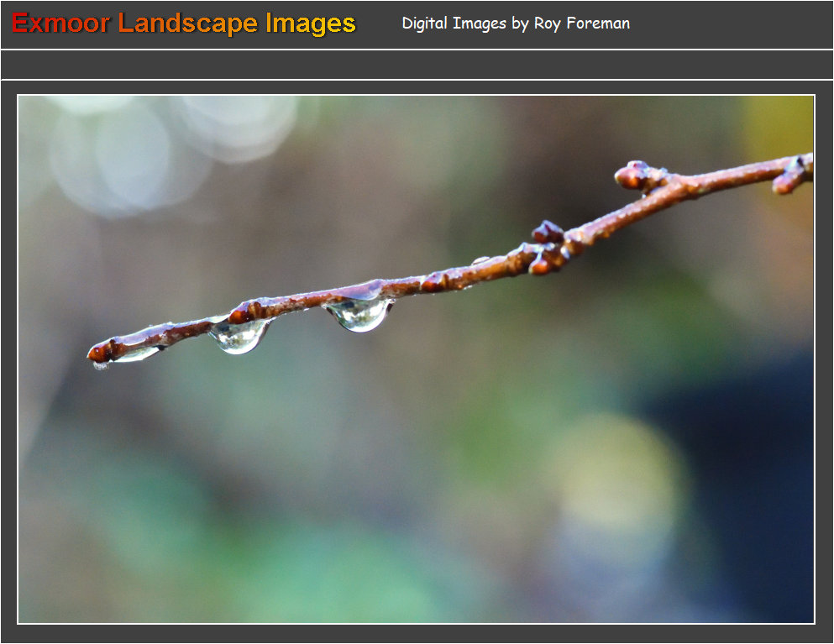The width and height of the screenshot is (834, 644).
Task: Click the middle water droplet on the twig
Action: [359, 315]
